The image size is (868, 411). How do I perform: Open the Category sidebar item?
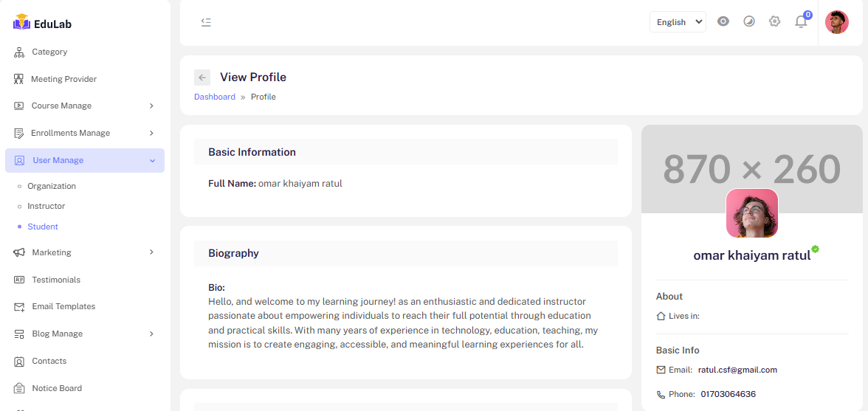(x=49, y=52)
